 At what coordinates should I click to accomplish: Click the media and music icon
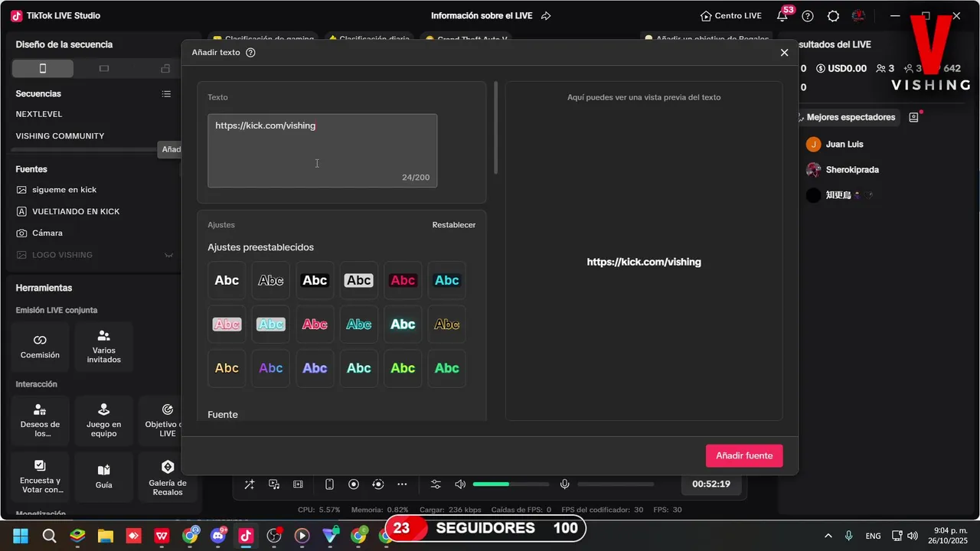coord(274,484)
